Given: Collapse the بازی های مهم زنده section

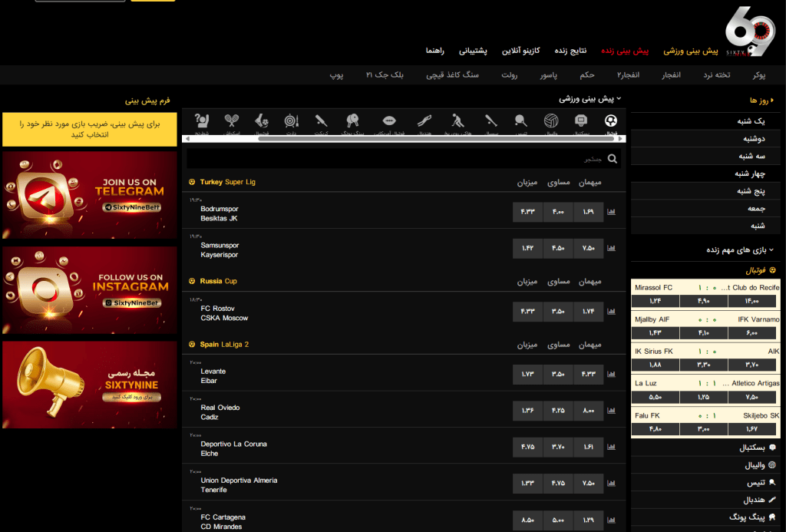Looking at the screenshot, I should click(x=740, y=249).
